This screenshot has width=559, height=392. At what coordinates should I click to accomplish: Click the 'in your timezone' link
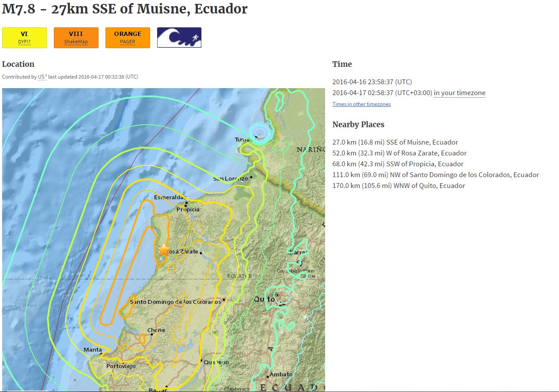[x=460, y=93]
